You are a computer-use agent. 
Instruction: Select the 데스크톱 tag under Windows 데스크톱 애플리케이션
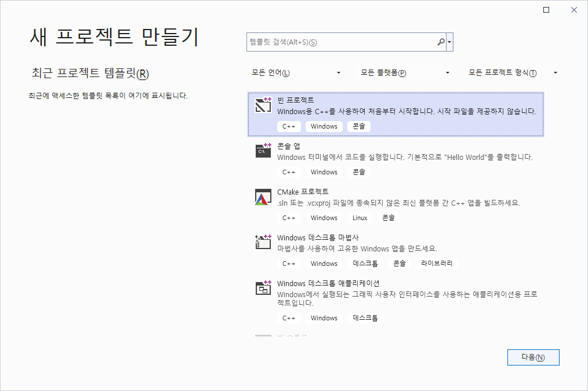[365, 317]
